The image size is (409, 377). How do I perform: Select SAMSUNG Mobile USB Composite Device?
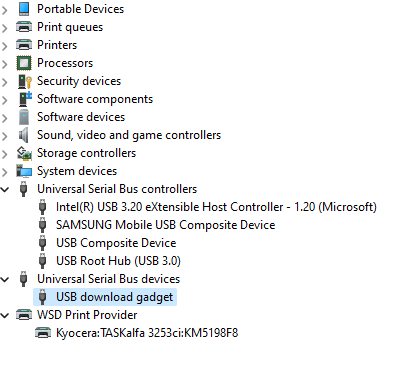click(x=165, y=225)
